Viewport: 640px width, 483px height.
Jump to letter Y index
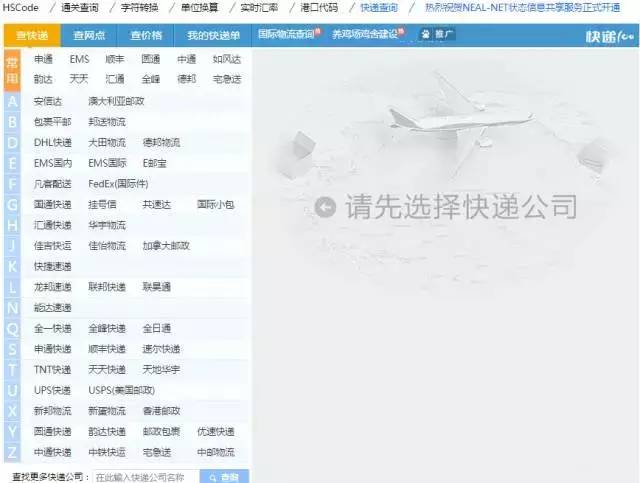click(12, 432)
